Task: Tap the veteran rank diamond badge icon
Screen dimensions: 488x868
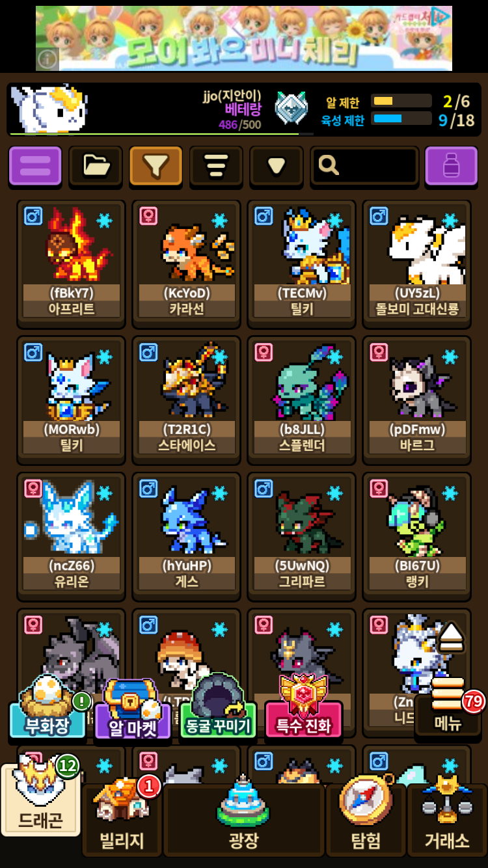Action: click(291, 107)
